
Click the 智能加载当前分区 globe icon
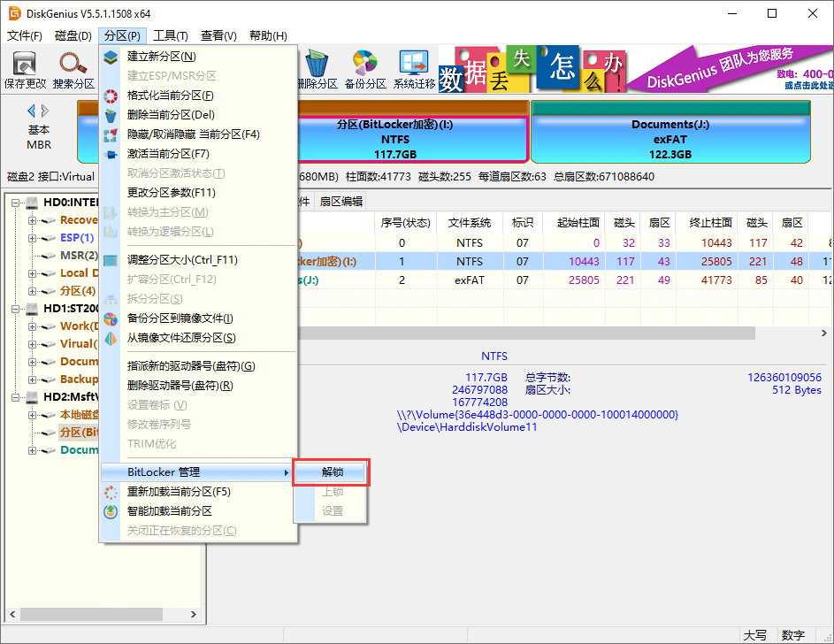pyautogui.click(x=110, y=510)
